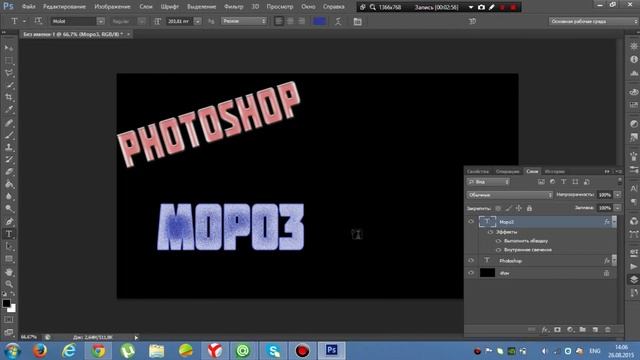Switch to the Свойства tab
The height and width of the screenshot is (360, 640).
[478, 171]
